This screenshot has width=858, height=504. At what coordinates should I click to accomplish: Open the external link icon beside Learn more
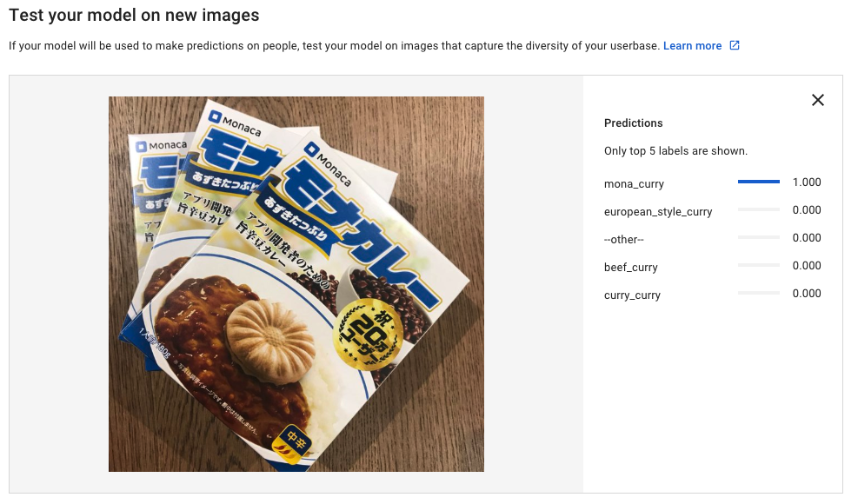735,45
